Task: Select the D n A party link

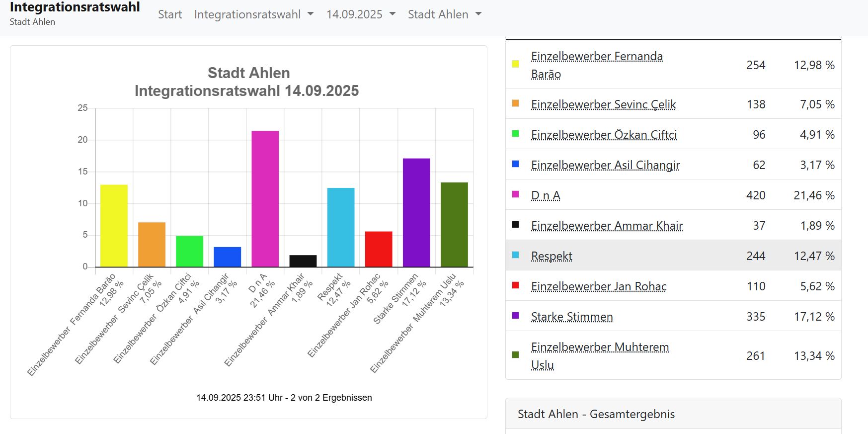Action: 546,195
